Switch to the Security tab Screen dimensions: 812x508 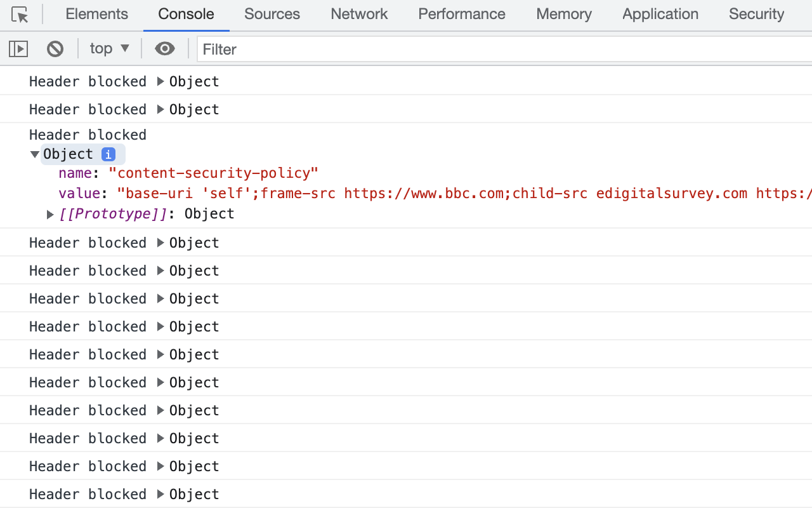pos(756,14)
